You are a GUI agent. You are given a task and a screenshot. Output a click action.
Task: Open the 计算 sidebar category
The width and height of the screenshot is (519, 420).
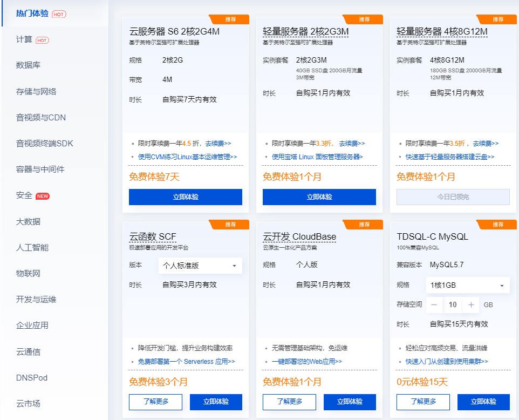[x=24, y=39]
